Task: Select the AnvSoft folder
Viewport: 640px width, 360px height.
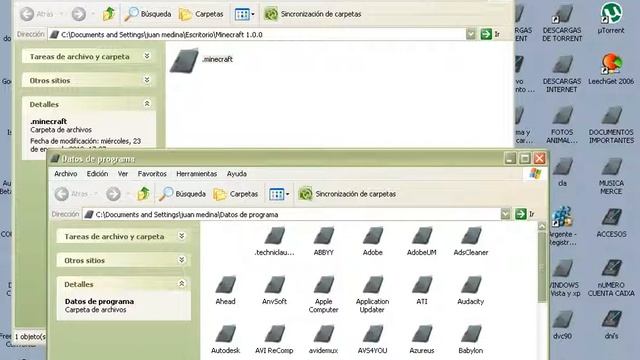Action: coord(274,290)
